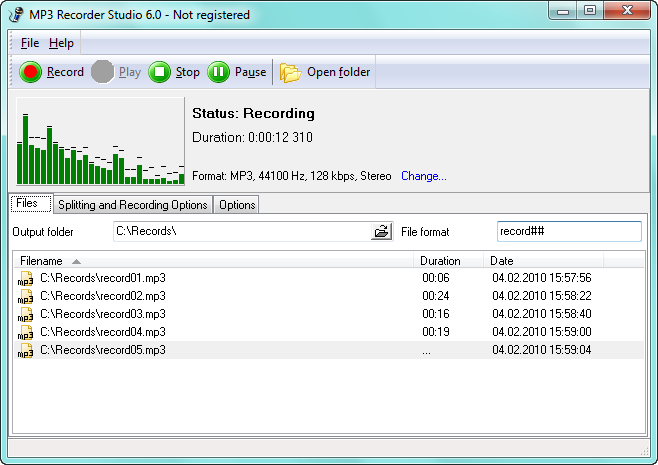Viewport: 658px width, 465px height.
Task: Click the Record text label in the toolbar
Action: (x=65, y=72)
